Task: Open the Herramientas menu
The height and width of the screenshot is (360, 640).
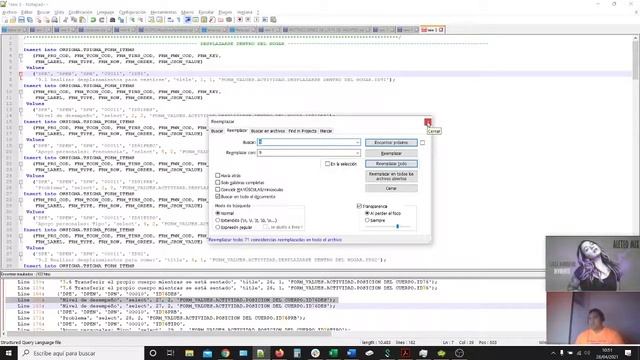Action: 163,12
